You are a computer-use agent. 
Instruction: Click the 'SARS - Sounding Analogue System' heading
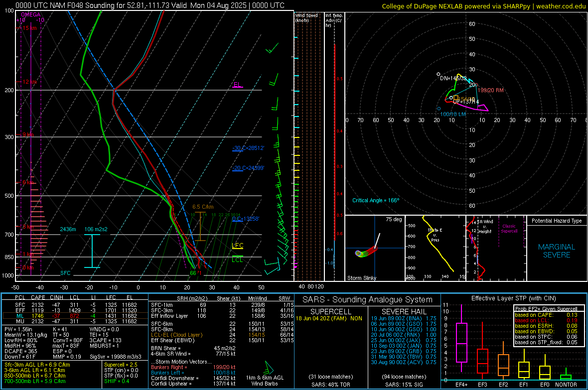point(368,300)
